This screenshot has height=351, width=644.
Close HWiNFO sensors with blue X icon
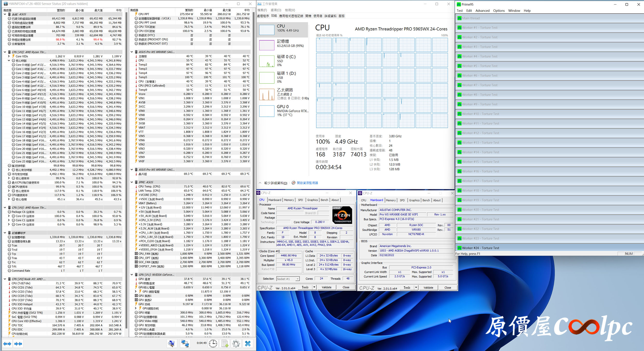248,343
